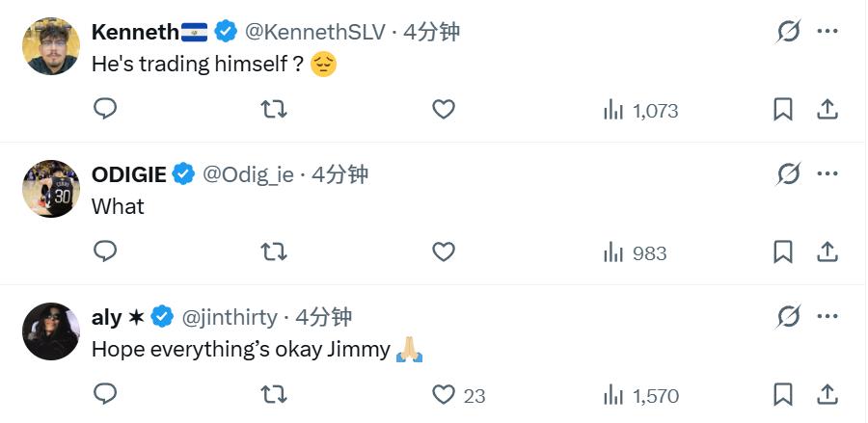
Task: Open more options for ODIGIE's tweet
Action: pyautogui.click(x=827, y=173)
